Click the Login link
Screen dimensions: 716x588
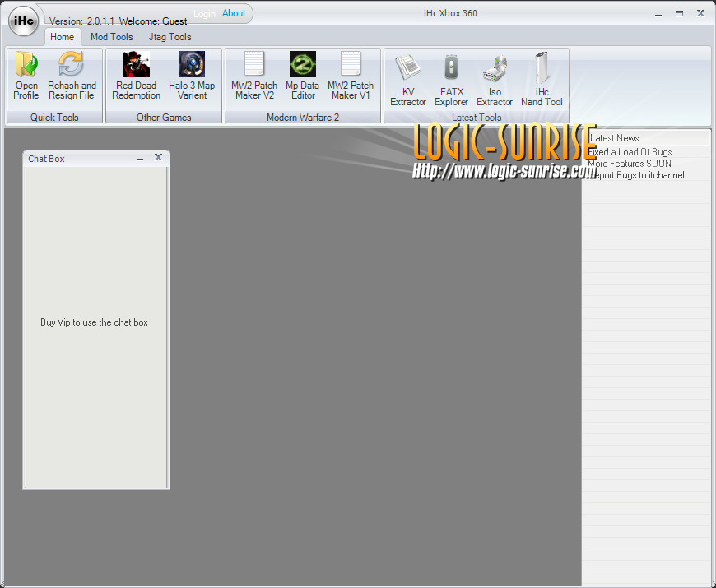coord(204,14)
